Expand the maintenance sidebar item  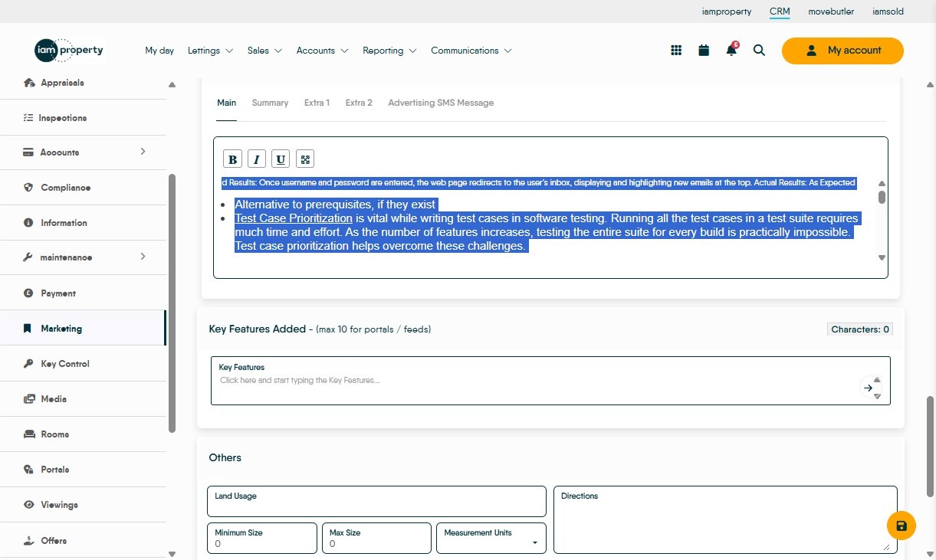point(143,257)
